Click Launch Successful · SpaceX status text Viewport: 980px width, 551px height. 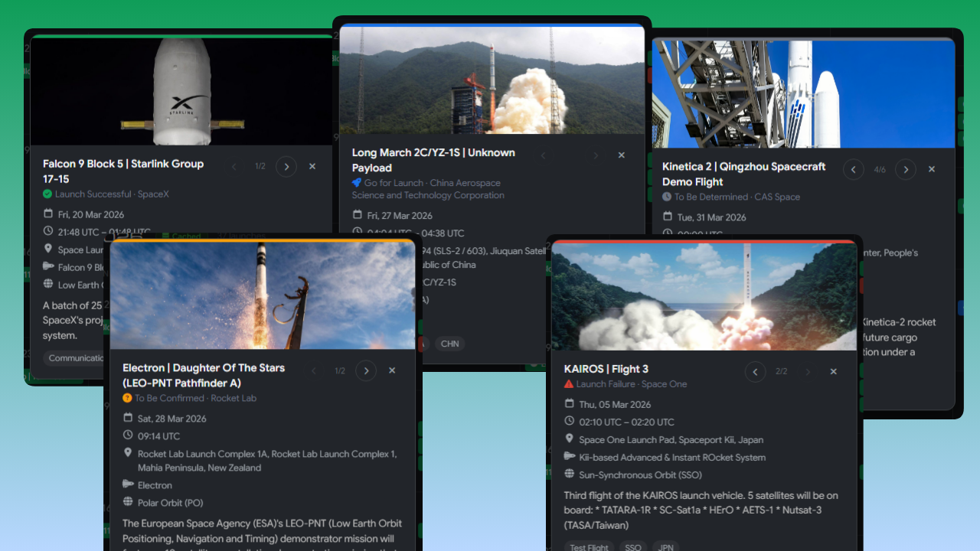tap(112, 194)
